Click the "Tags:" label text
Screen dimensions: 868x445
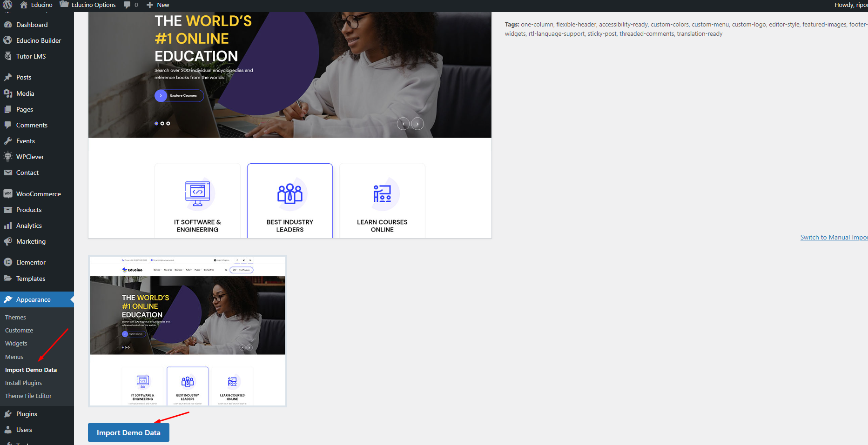512,24
